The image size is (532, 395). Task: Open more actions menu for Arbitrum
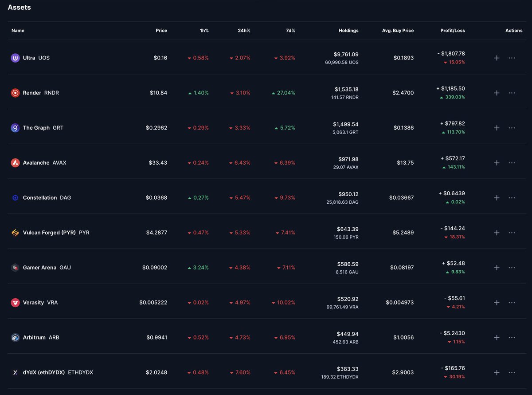pyautogui.click(x=512, y=338)
